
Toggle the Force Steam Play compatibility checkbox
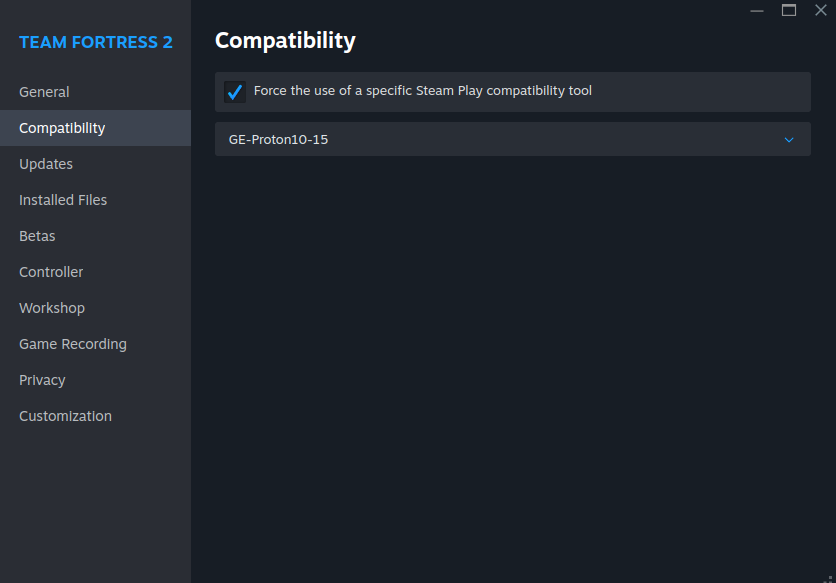click(235, 92)
